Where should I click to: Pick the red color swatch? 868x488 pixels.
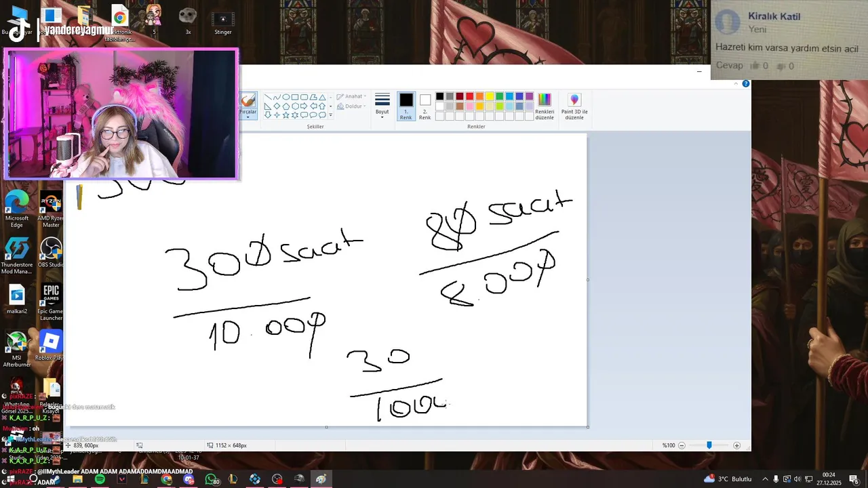[x=469, y=96]
